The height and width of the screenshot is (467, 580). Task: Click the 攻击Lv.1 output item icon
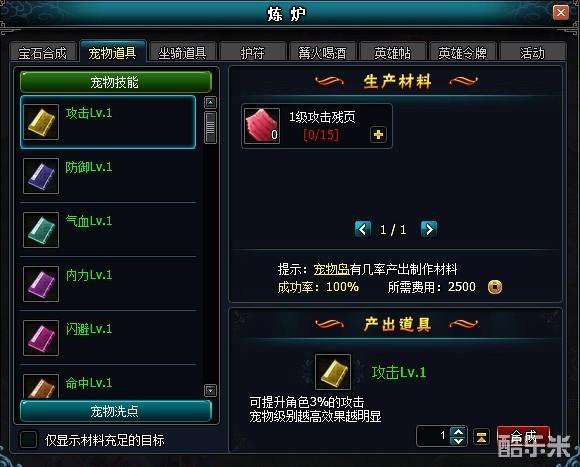333,372
